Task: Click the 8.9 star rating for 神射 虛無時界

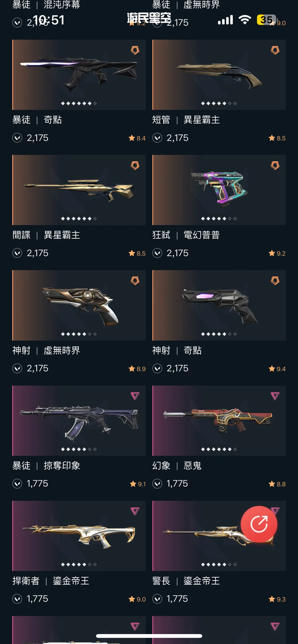Action: click(x=137, y=369)
